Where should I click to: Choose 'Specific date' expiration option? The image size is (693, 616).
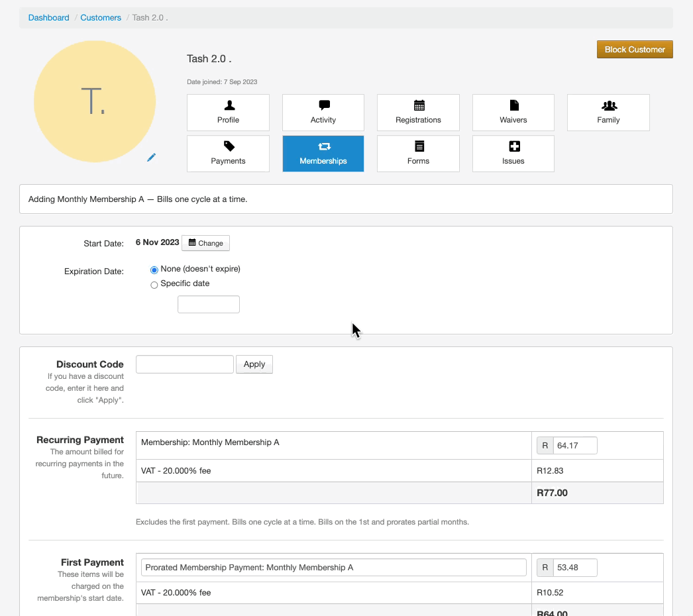coord(154,285)
